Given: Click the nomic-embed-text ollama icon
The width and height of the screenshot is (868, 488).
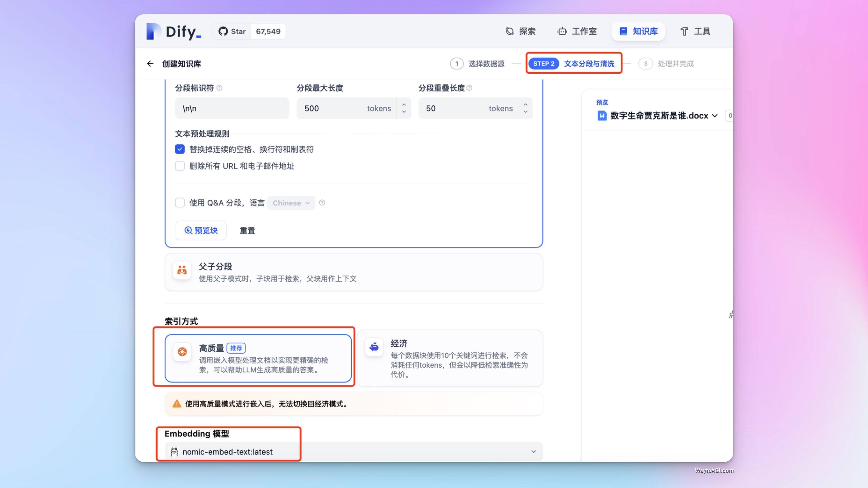Looking at the screenshot, I should [x=174, y=452].
